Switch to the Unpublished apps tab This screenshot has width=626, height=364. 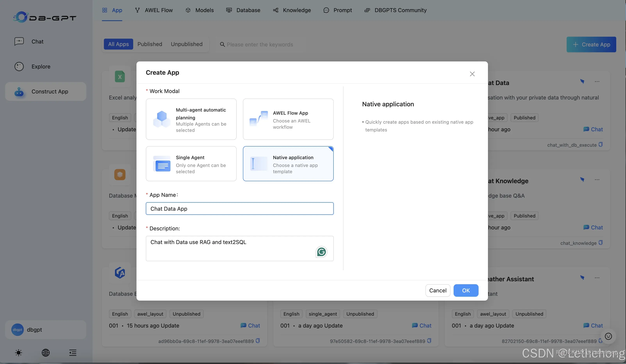tap(186, 44)
